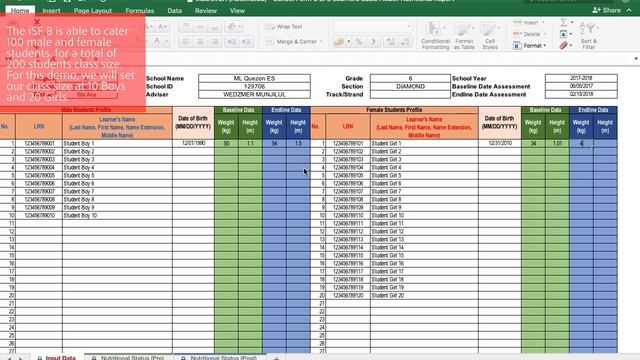Image resolution: width=640 pixels, height=360 pixels.
Task: Switch to Nutritional Status (Post) sheet
Action: pos(220,357)
